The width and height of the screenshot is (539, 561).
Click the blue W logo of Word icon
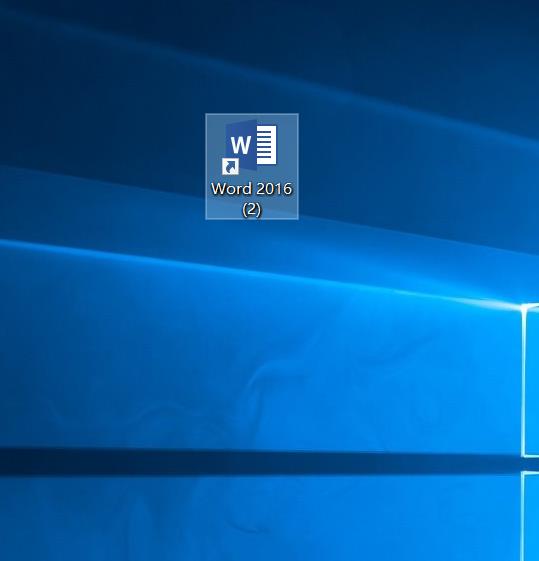click(241, 145)
